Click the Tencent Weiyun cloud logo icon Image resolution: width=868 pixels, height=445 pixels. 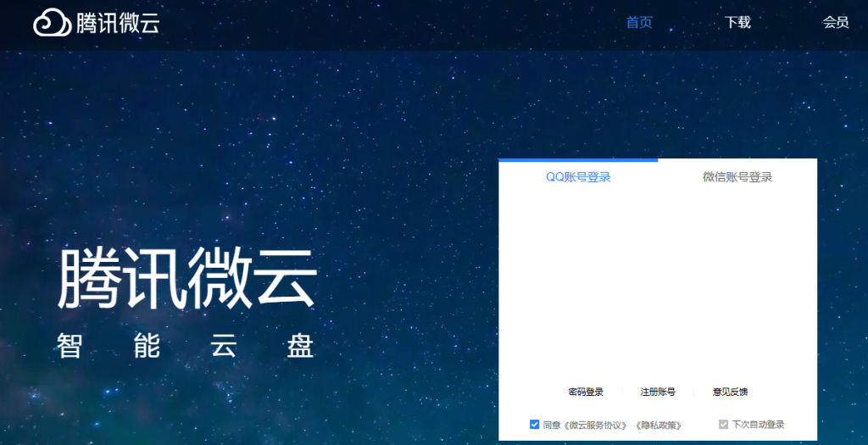point(52,23)
